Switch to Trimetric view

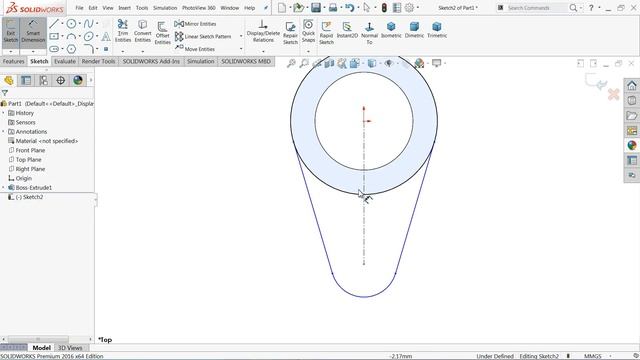tap(437, 30)
